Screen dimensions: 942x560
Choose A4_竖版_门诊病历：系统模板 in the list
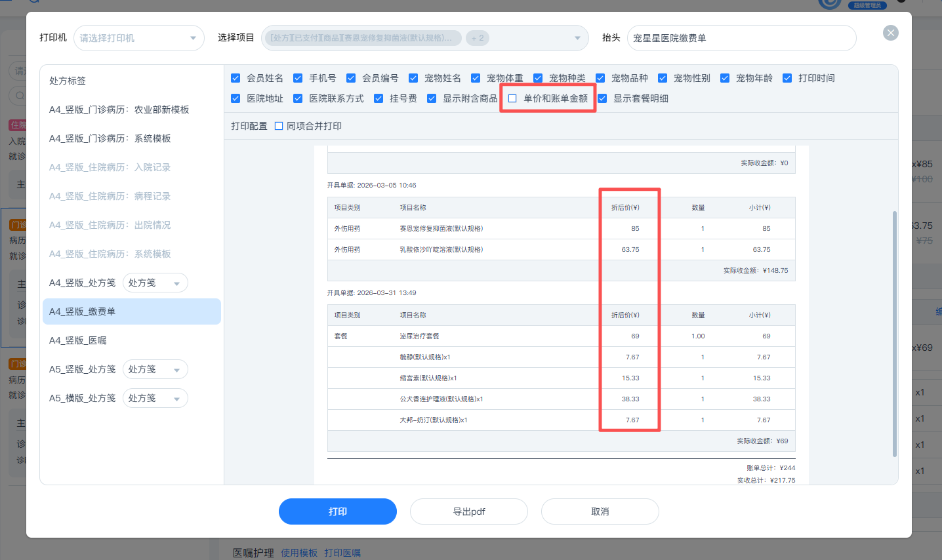(x=110, y=138)
